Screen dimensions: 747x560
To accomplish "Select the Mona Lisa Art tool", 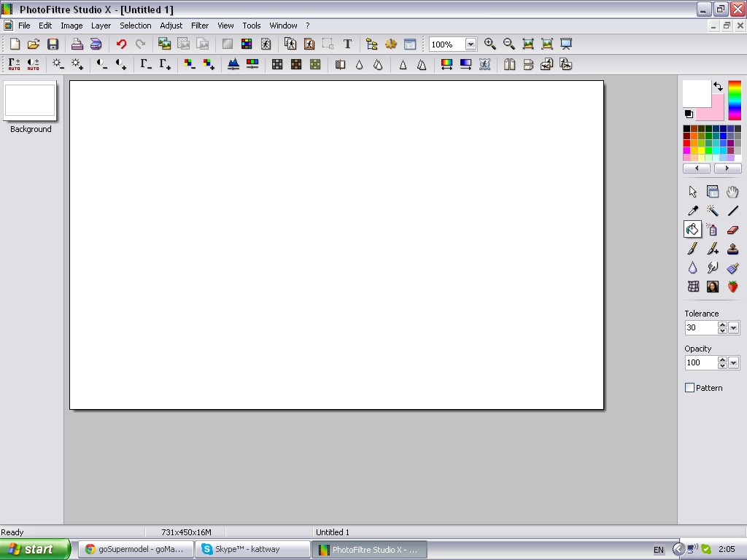I will 712,286.
